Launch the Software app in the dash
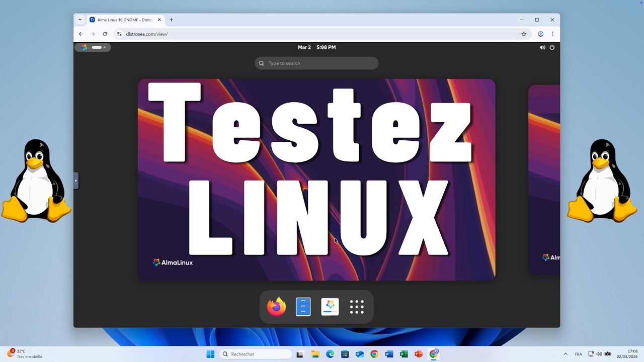The width and height of the screenshot is (644, 362). (330, 307)
